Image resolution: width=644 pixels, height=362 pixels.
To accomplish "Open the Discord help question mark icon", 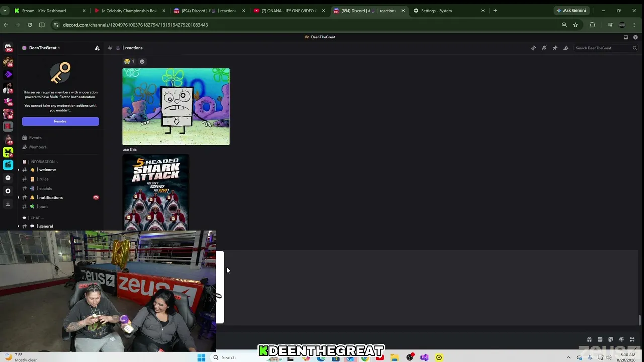I will point(635,37).
